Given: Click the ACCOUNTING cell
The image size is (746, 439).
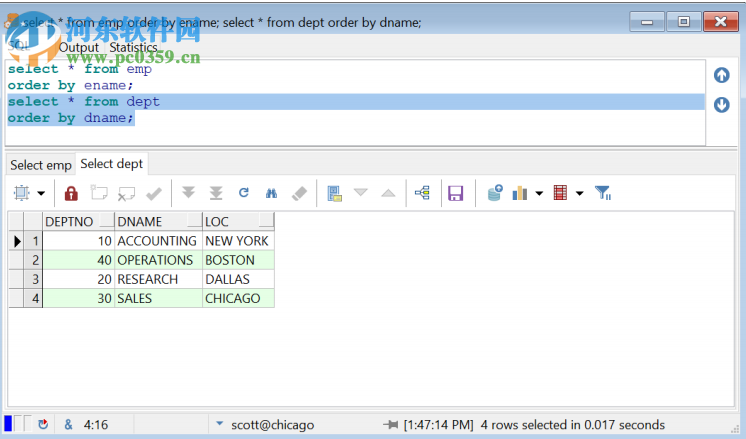Looking at the screenshot, I should pyautogui.click(x=158, y=241).
